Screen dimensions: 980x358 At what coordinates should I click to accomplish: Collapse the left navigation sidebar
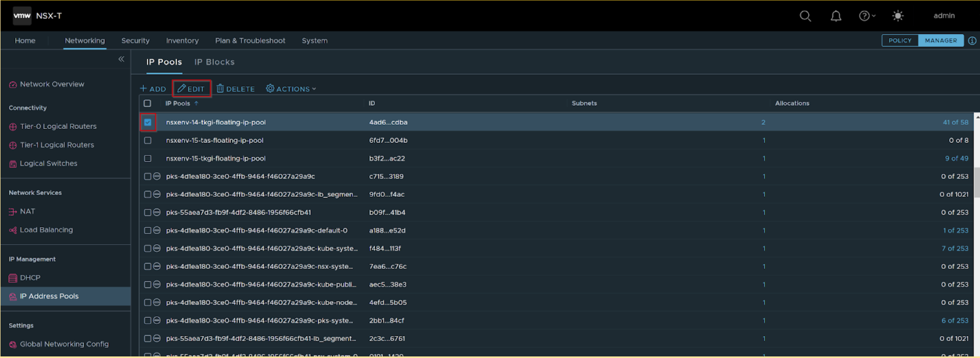[x=121, y=59]
